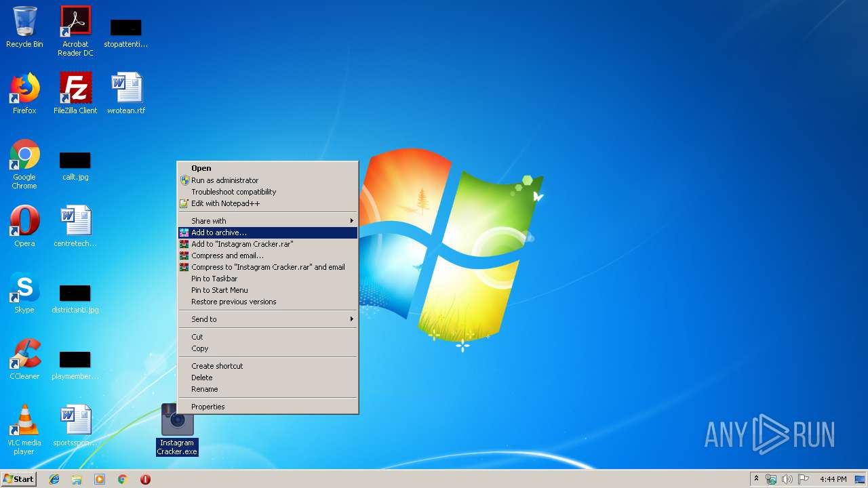
Task: Launch Opera from the desktop
Action: 24,226
